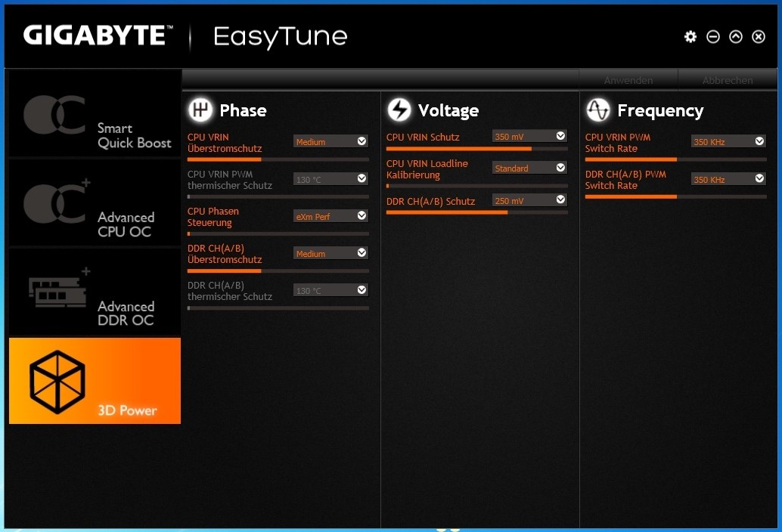The height and width of the screenshot is (532, 782).
Task: Click the CPU VRIN Loadline Kalibrierung slider
Action: pyautogui.click(x=477, y=186)
